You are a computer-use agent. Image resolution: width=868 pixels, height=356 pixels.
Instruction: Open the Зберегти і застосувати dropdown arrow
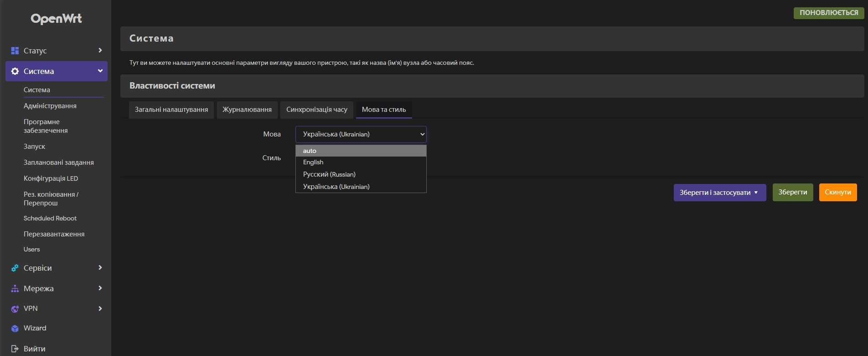pos(756,193)
